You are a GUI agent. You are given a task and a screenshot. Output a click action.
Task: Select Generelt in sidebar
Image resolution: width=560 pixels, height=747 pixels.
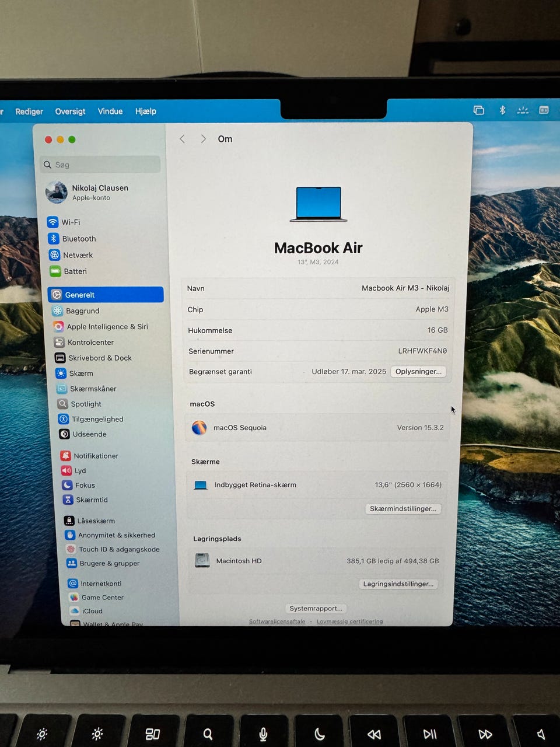(x=106, y=295)
